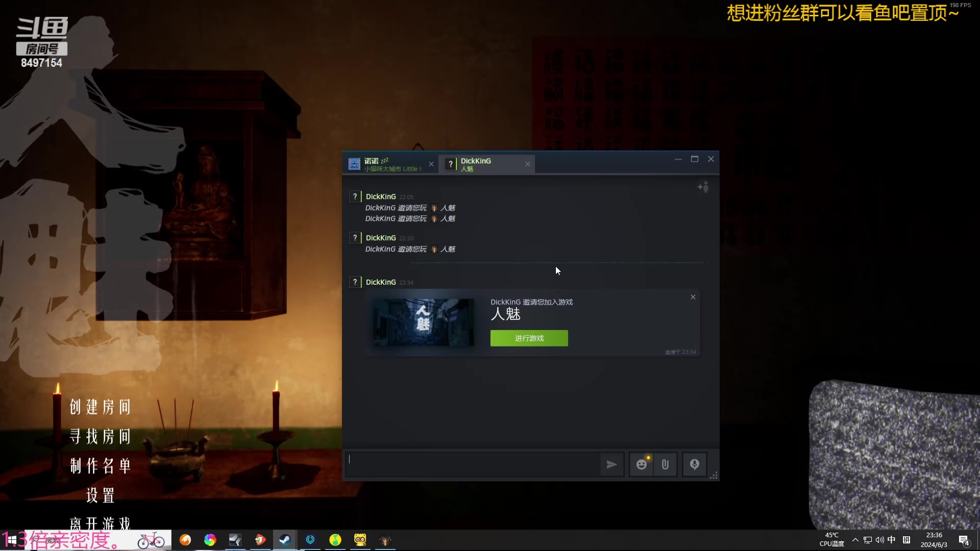
Task: Click the green 进行游戏 play game button
Action: (529, 338)
